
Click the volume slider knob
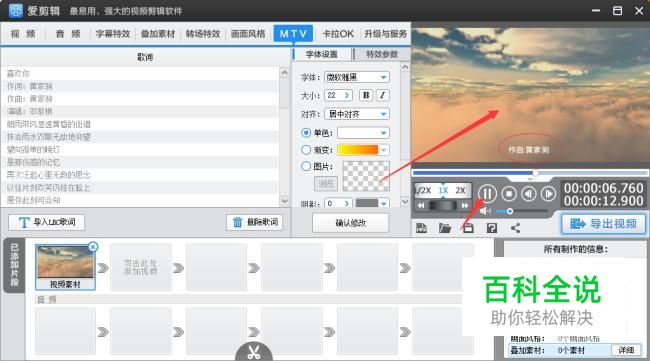coord(510,211)
